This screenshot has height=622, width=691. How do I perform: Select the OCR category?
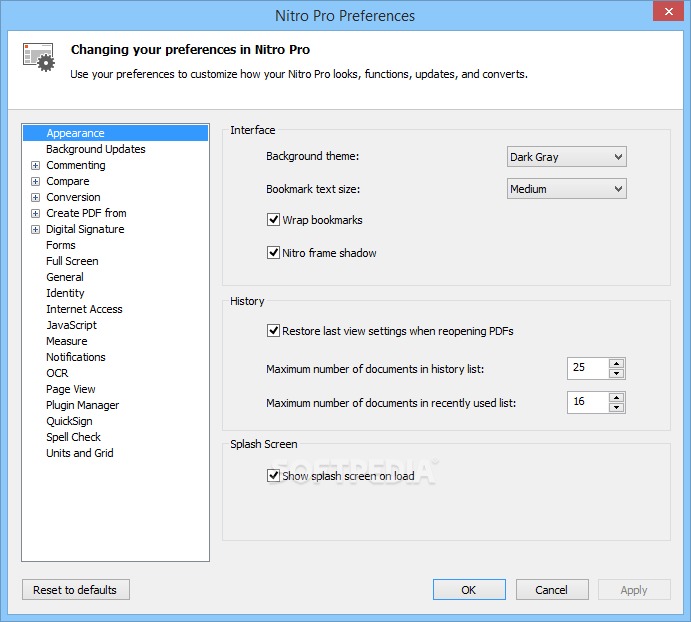pos(57,373)
